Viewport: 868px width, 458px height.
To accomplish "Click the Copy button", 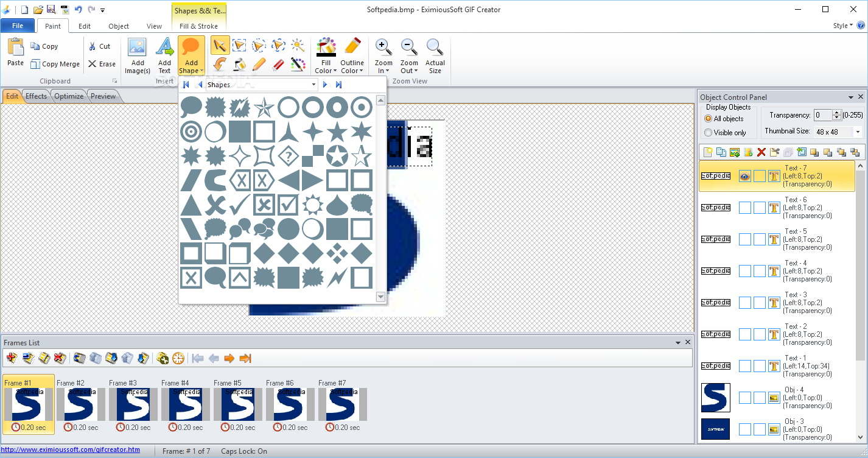I will tap(43, 46).
